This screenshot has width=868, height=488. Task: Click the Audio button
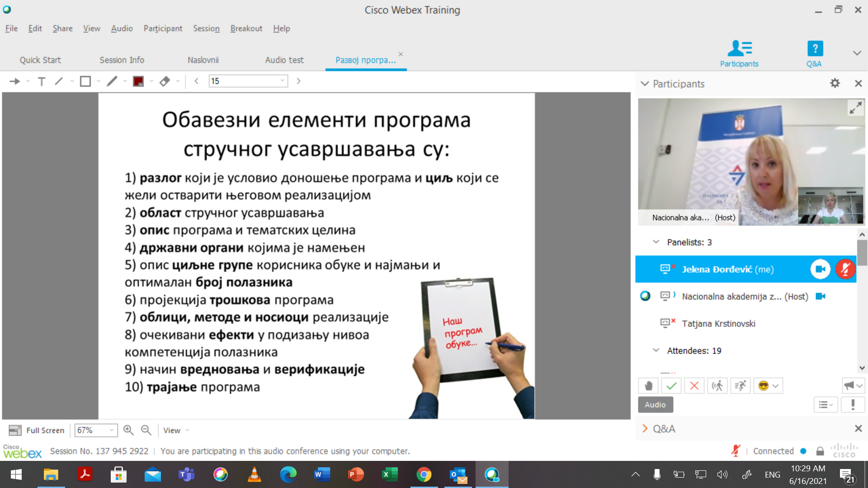point(655,405)
